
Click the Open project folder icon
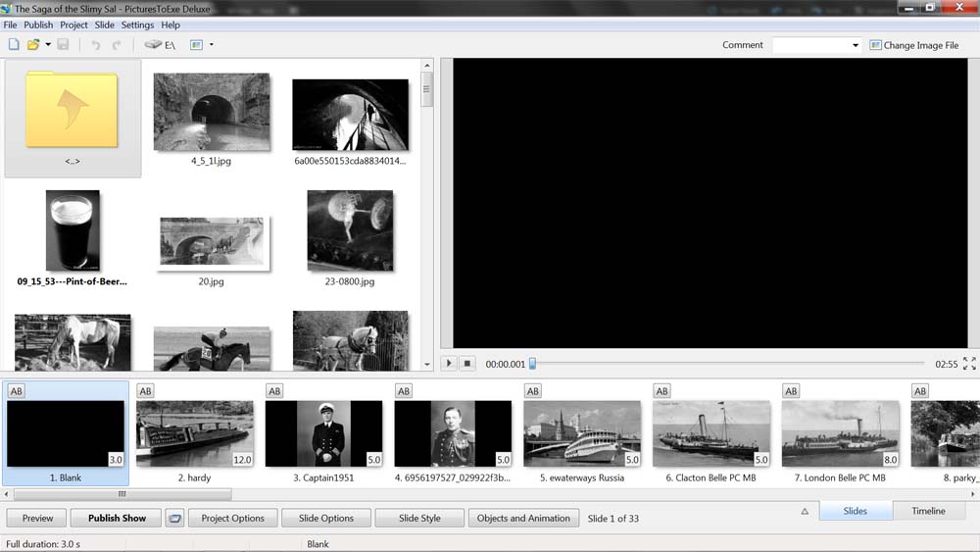click(33, 45)
